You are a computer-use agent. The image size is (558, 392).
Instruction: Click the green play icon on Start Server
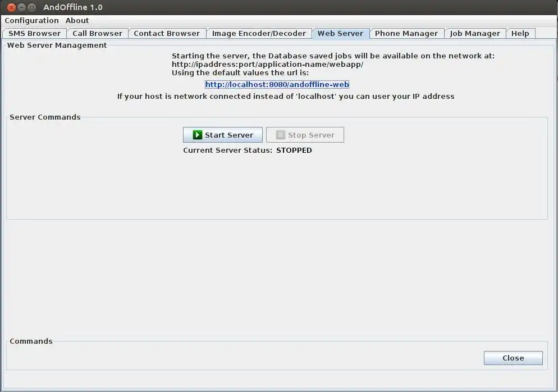click(197, 135)
